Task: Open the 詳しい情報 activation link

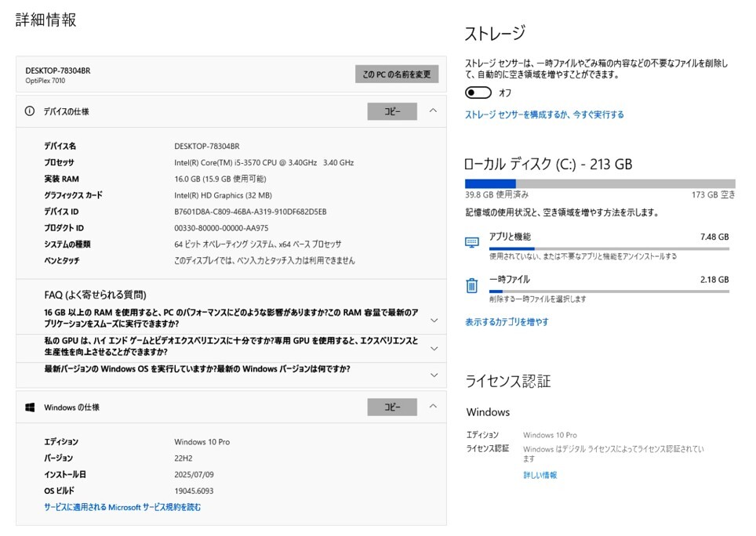Action: pos(540,475)
